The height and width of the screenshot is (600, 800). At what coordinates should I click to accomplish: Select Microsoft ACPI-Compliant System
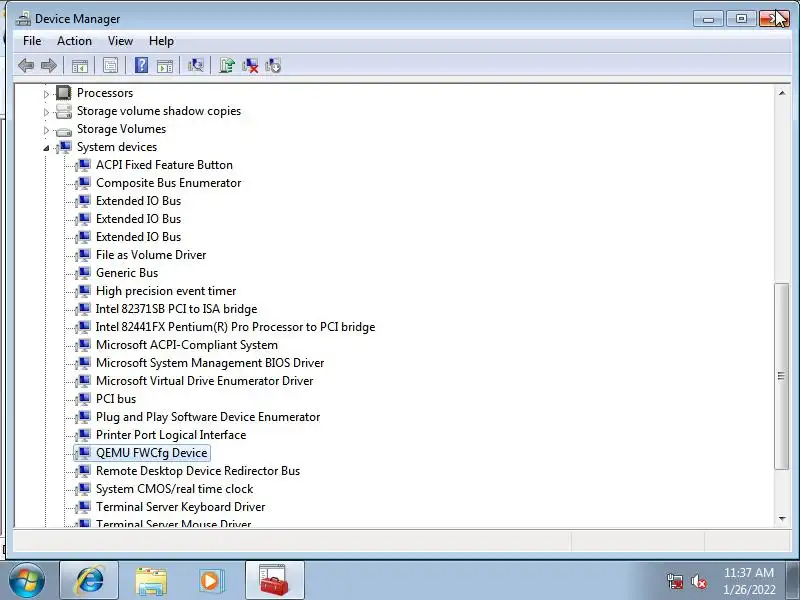click(x=187, y=345)
